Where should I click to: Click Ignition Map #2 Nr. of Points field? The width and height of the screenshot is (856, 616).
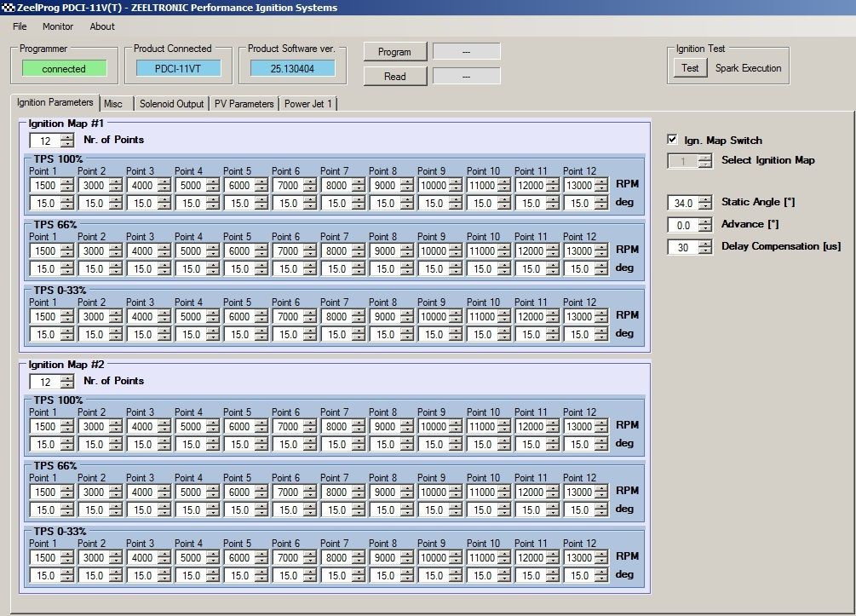click(45, 382)
